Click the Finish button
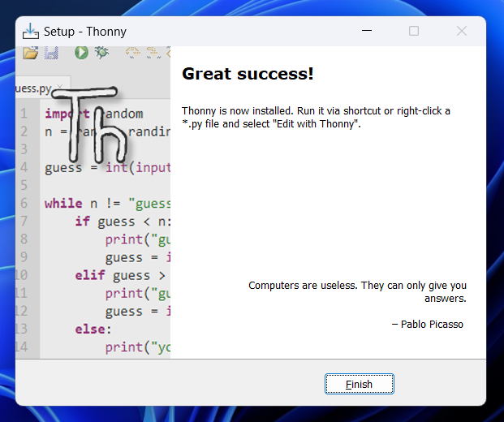The width and height of the screenshot is (504, 422). coord(359,384)
